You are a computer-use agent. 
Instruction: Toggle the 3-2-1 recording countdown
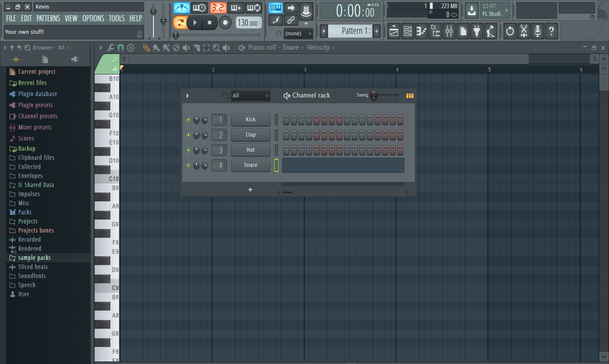(x=218, y=8)
